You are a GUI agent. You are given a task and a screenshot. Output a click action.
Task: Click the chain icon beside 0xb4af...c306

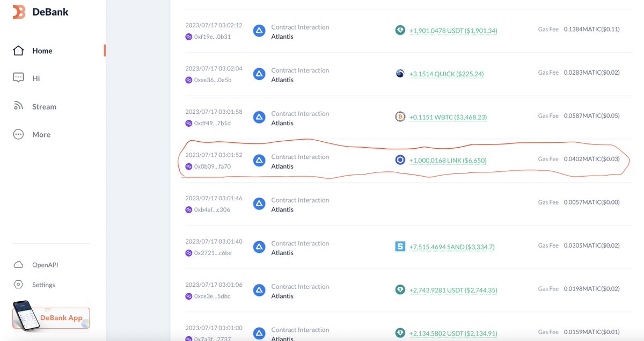tap(189, 209)
